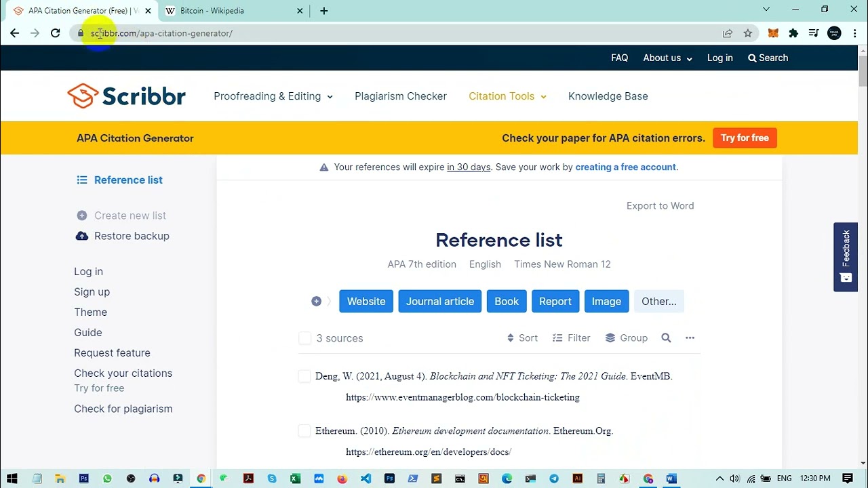Go back using browser back arrow
Screen dimensions: 868x488
point(14,33)
